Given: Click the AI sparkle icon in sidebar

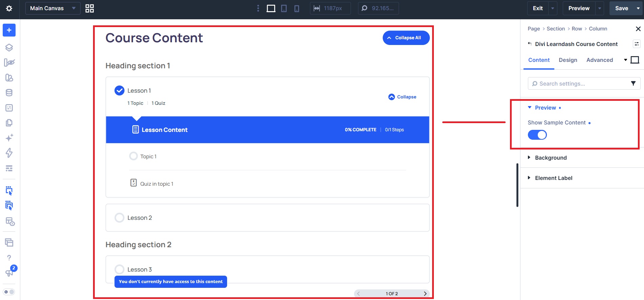Looking at the screenshot, I should [x=9, y=138].
